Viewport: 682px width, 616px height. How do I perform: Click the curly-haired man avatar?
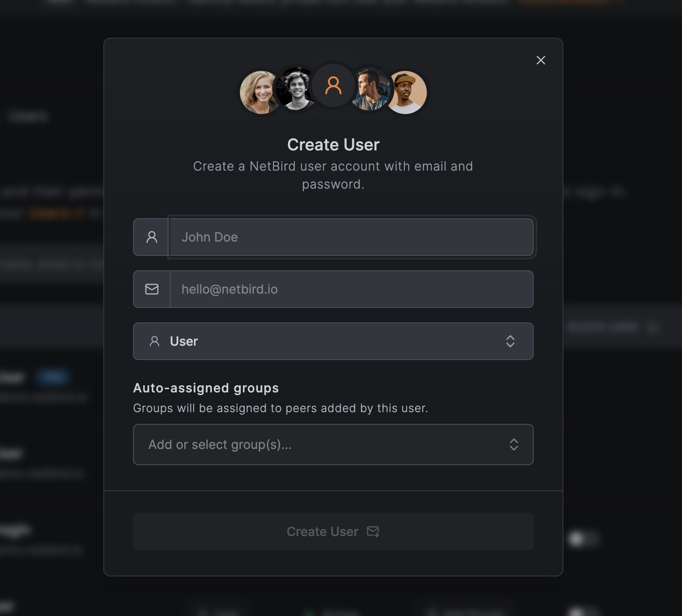[x=294, y=89]
